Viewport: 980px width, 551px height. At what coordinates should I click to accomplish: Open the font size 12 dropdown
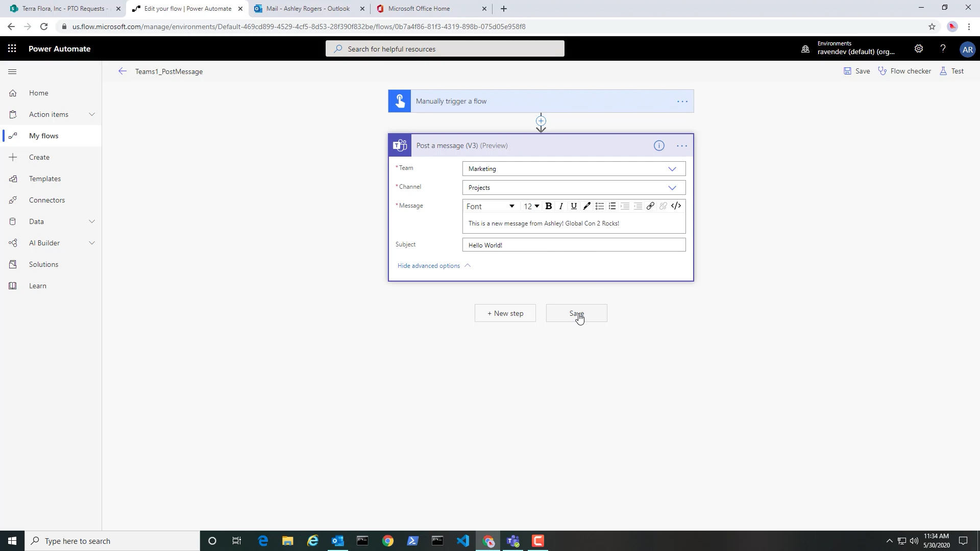[531, 206]
